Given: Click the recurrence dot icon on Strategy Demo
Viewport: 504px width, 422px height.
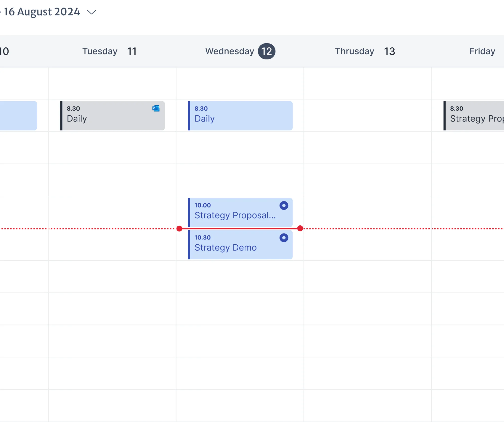Looking at the screenshot, I should tap(284, 237).
